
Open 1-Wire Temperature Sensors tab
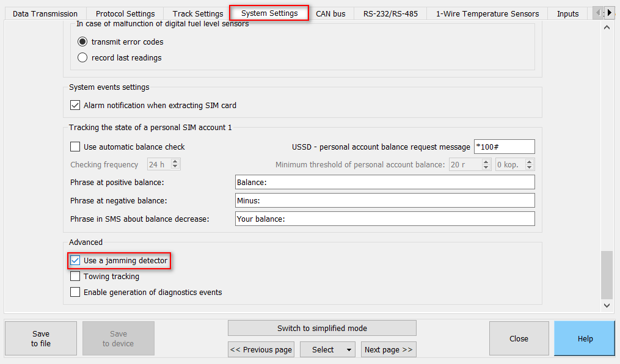(487, 13)
